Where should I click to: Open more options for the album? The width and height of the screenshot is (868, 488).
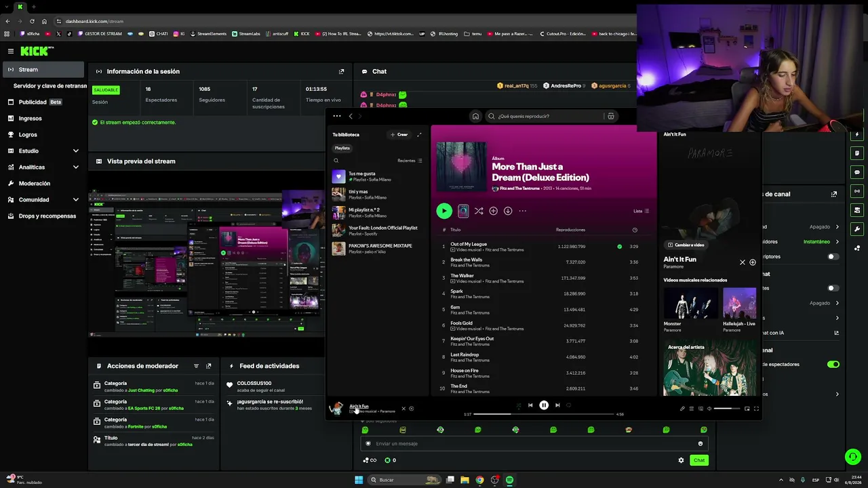(523, 211)
